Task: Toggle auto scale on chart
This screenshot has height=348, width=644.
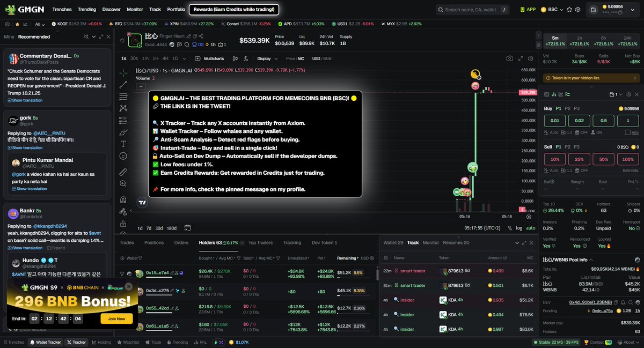Action: (531, 228)
